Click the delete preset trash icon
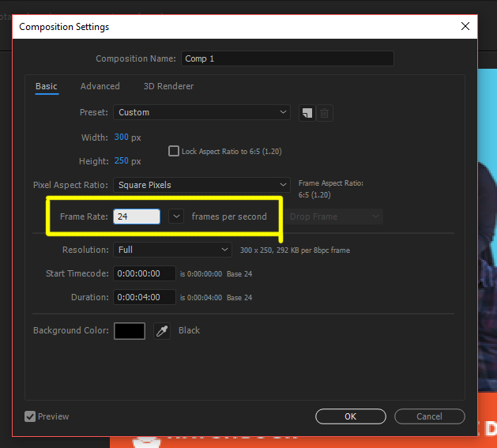 pyautogui.click(x=324, y=113)
